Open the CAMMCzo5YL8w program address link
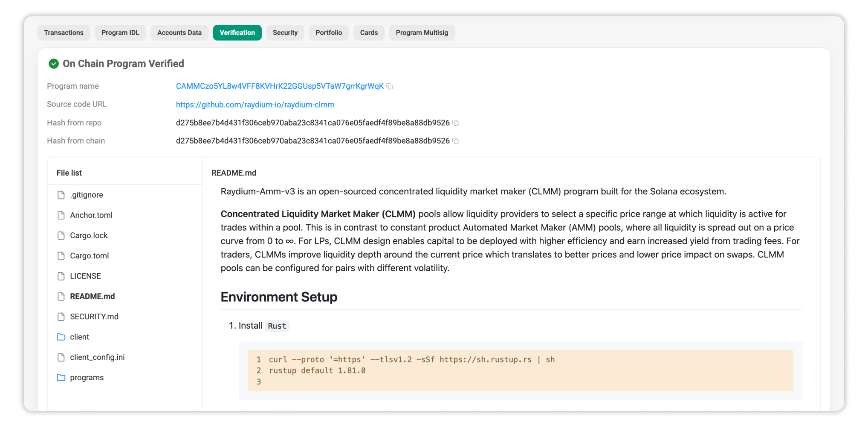This screenshot has height=428, width=868. 280,87
